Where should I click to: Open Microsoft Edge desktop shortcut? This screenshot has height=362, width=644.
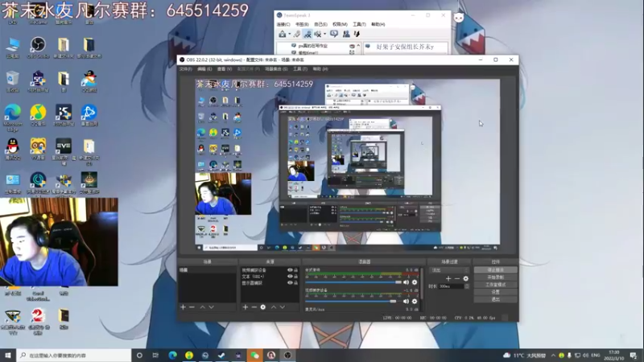click(x=13, y=117)
